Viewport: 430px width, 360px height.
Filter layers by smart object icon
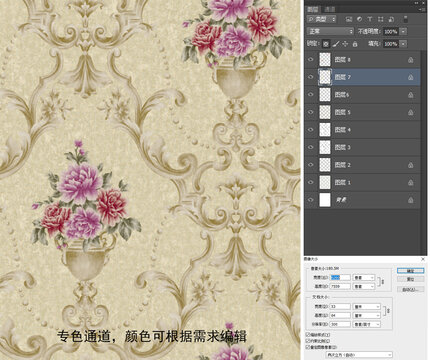click(391, 19)
